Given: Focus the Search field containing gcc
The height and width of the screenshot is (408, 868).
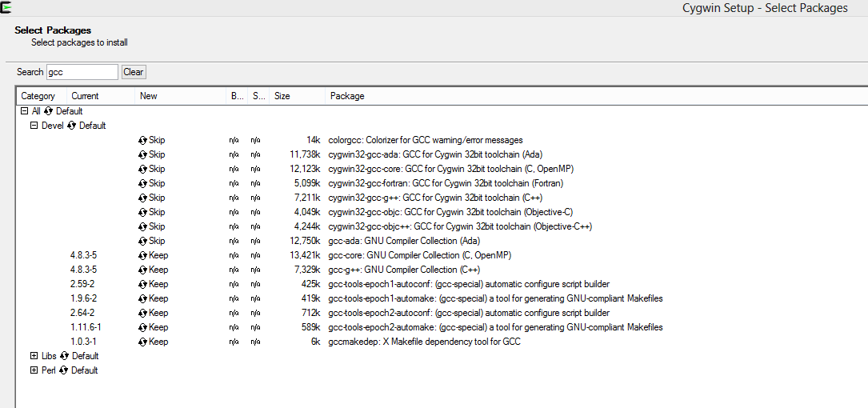Looking at the screenshot, I should pyautogui.click(x=82, y=72).
